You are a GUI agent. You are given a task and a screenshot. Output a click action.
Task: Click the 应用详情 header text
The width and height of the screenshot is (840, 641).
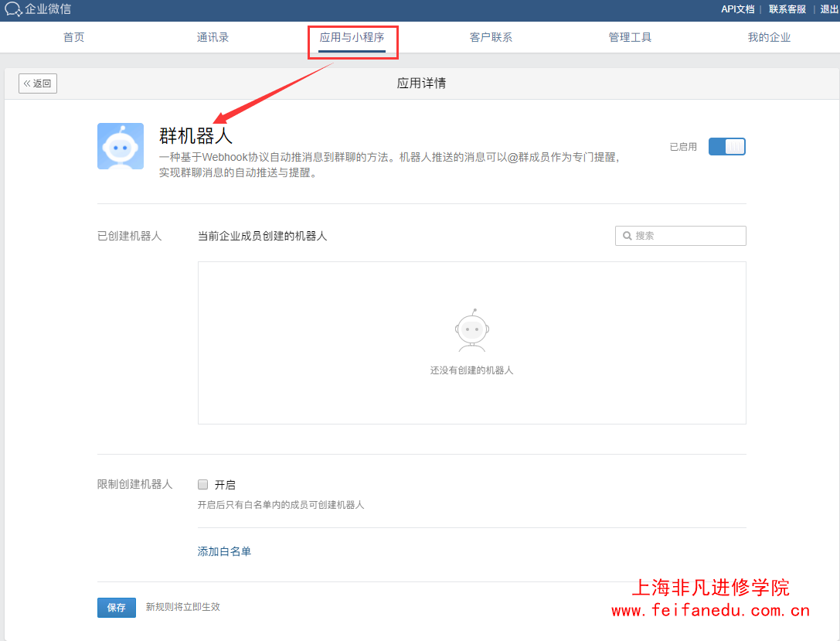421,83
